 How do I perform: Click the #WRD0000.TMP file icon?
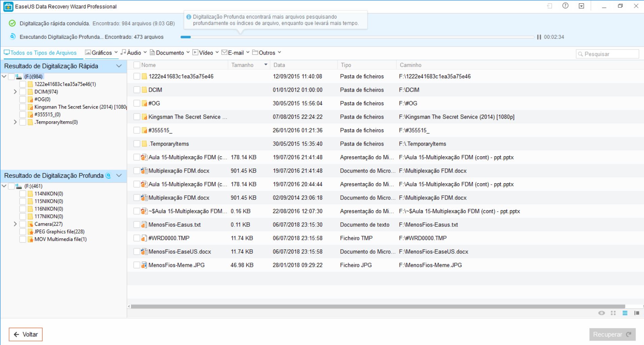(x=144, y=238)
